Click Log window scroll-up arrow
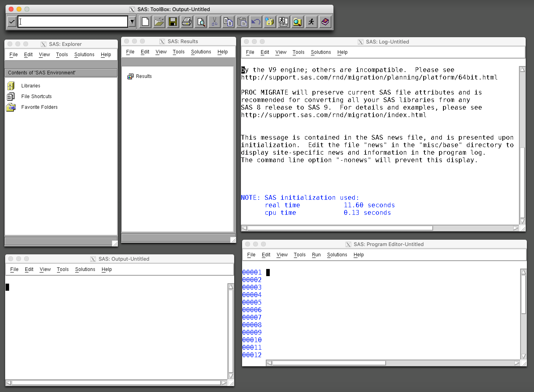Screen dimensions: 534x392 click(x=522, y=70)
